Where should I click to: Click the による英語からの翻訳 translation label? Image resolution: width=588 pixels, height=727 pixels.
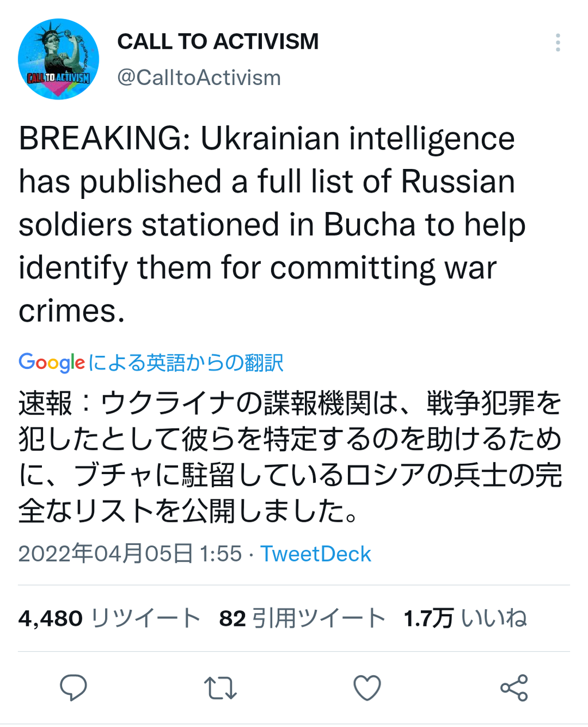click(186, 363)
